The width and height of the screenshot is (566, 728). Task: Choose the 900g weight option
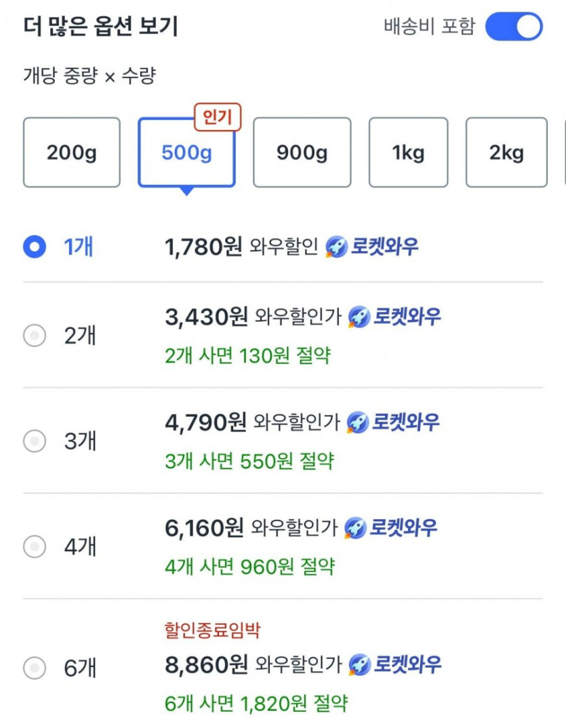point(302,153)
